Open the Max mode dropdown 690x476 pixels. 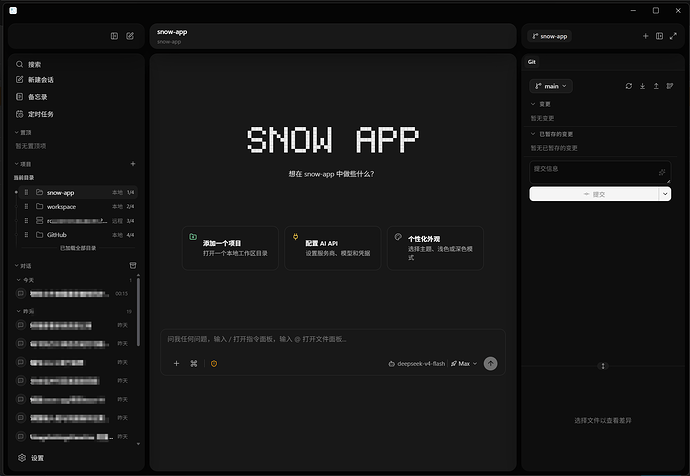(x=464, y=364)
